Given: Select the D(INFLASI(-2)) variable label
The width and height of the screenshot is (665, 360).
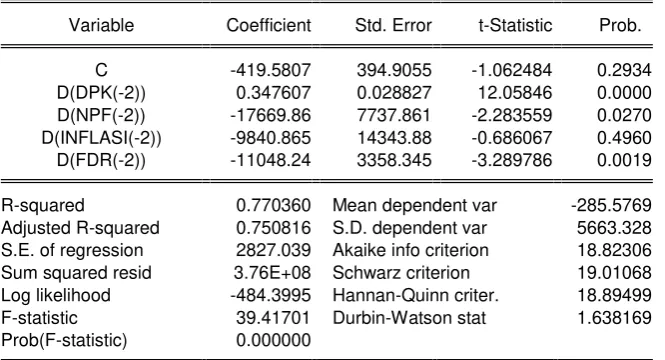Looking at the screenshot, I should pos(101,138).
